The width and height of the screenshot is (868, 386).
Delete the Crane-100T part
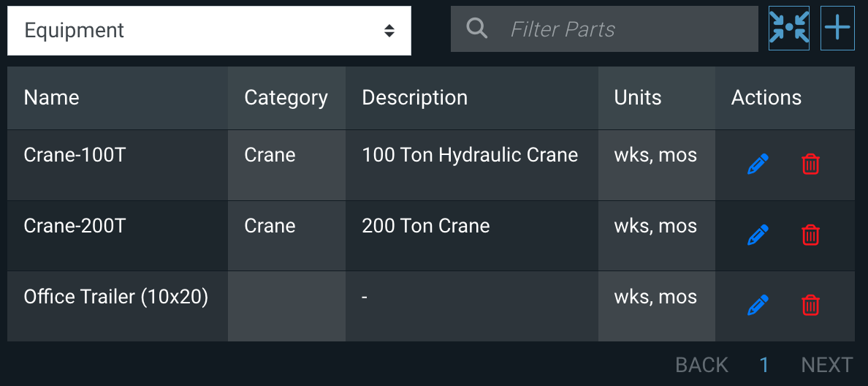coord(810,164)
